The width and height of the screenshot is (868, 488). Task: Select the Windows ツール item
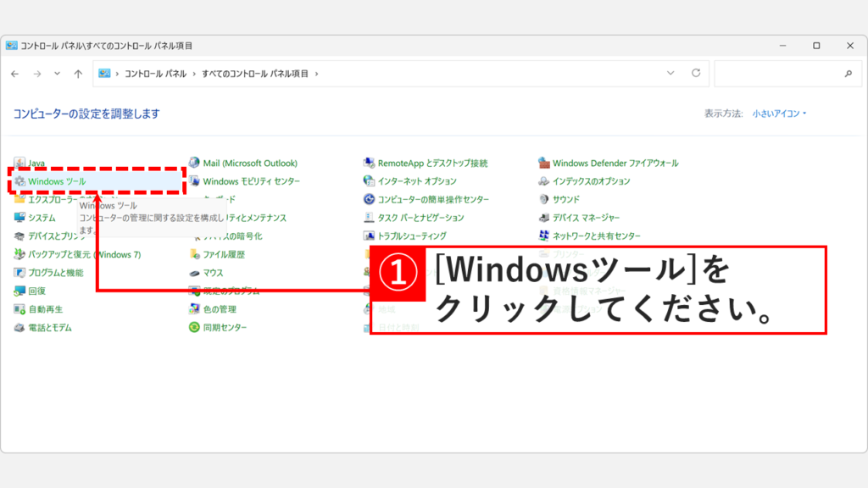click(56, 180)
